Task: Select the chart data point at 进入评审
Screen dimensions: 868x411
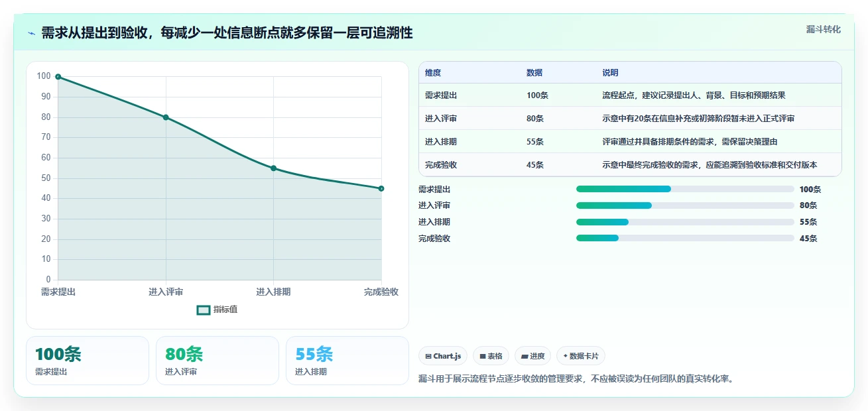Action: [x=166, y=117]
